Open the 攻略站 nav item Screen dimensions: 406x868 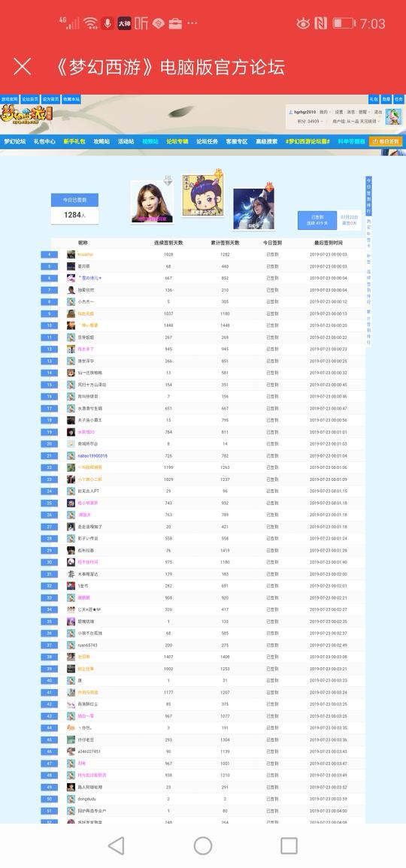coord(101,142)
